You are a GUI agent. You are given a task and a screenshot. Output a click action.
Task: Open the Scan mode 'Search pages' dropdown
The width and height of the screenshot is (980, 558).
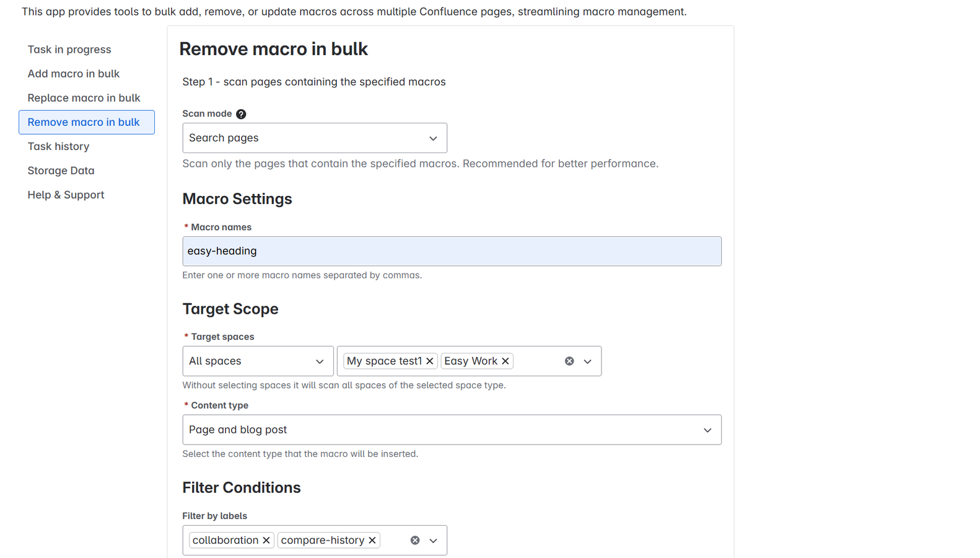[x=315, y=138]
